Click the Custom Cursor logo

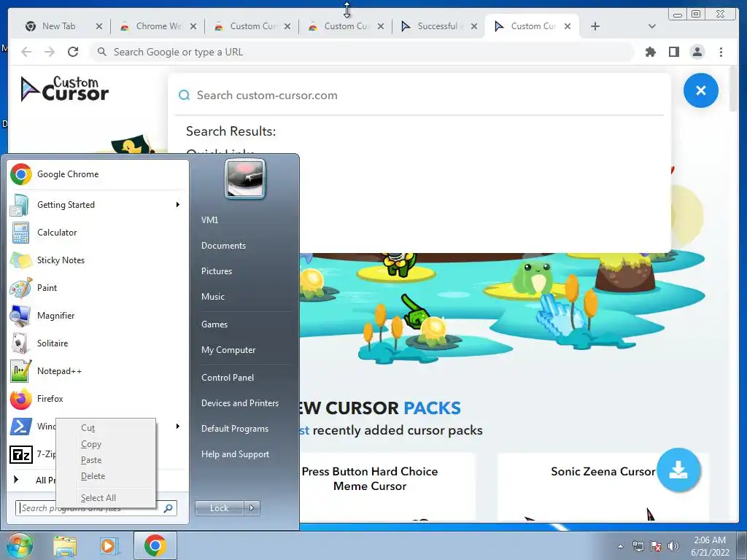point(65,89)
